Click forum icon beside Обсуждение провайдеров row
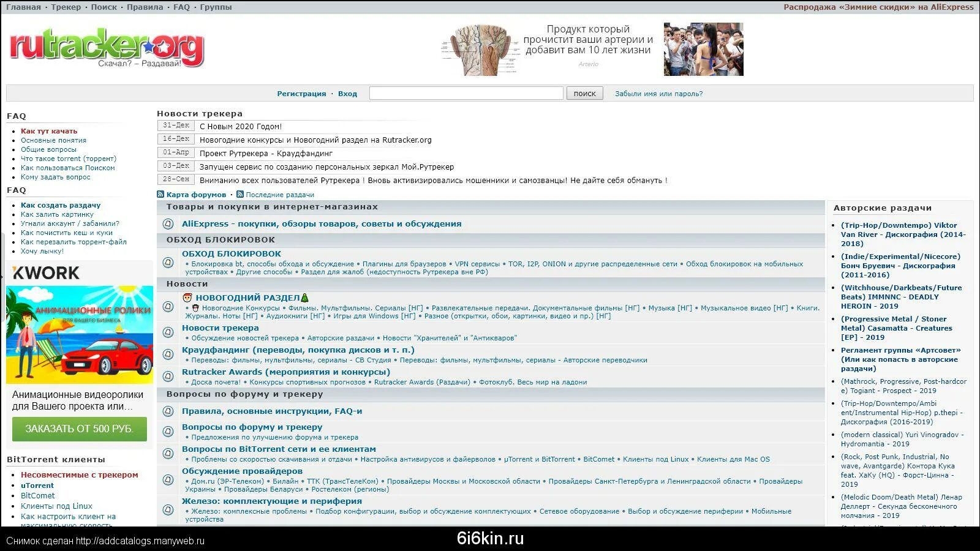The width and height of the screenshot is (980, 551). [x=168, y=480]
